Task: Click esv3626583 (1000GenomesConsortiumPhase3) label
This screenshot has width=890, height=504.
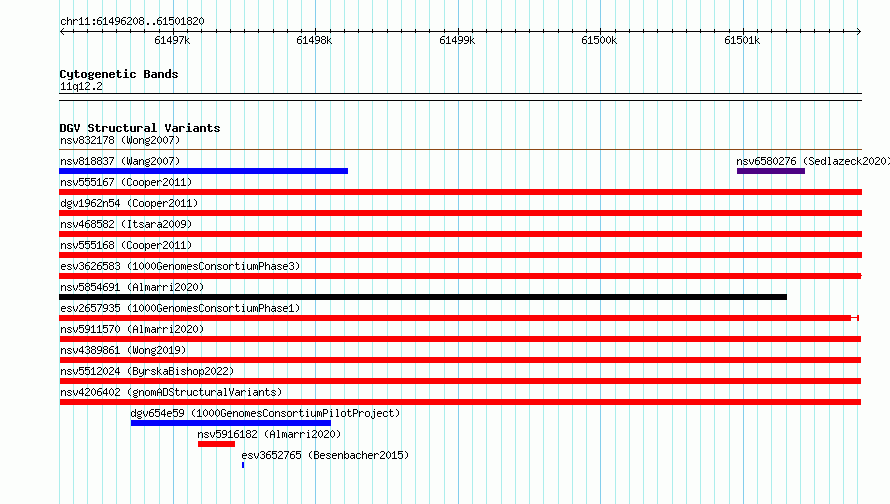Action: click(180, 266)
